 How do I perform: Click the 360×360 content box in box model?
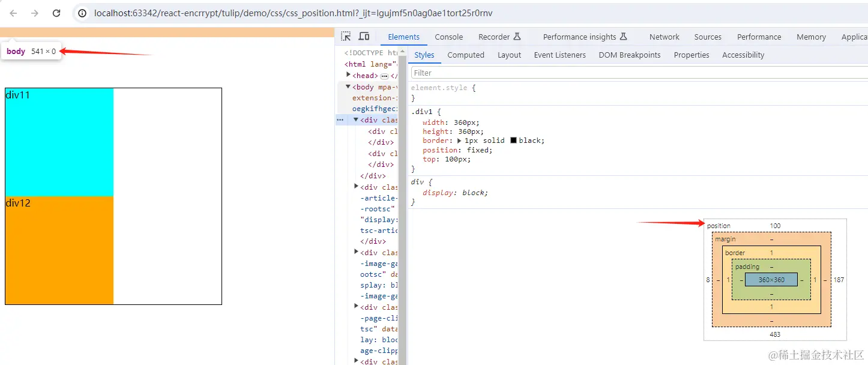771,280
